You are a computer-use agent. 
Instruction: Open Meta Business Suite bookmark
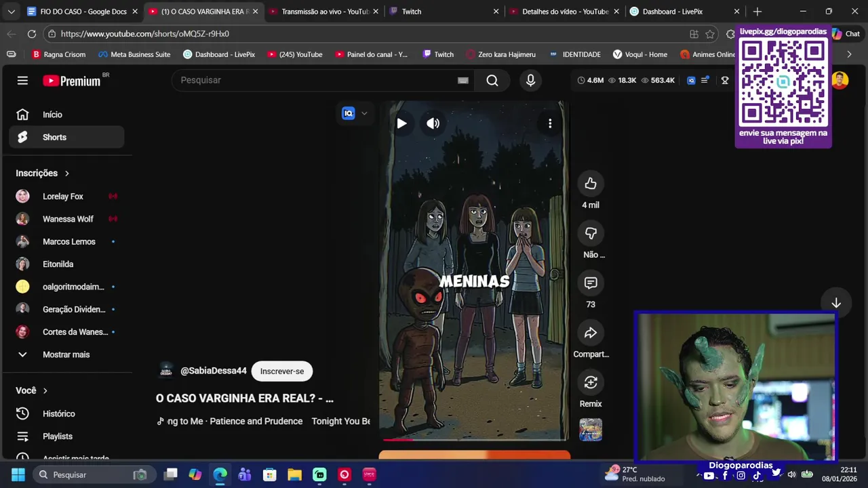click(x=134, y=54)
